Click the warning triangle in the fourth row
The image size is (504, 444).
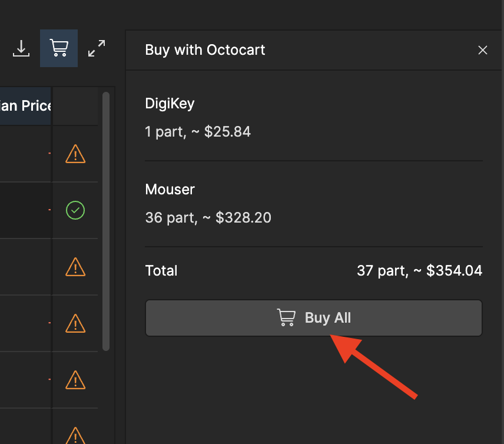click(75, 324)
